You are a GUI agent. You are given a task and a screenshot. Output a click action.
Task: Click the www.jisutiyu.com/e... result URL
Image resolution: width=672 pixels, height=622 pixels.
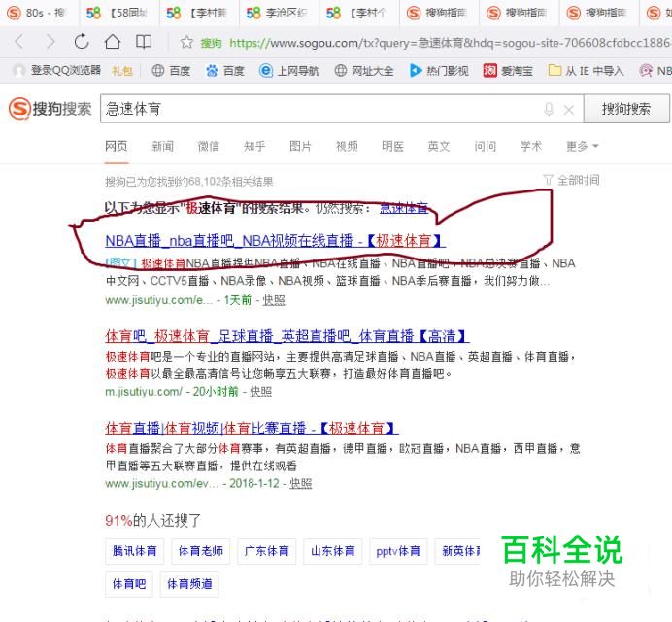[159, 300]
